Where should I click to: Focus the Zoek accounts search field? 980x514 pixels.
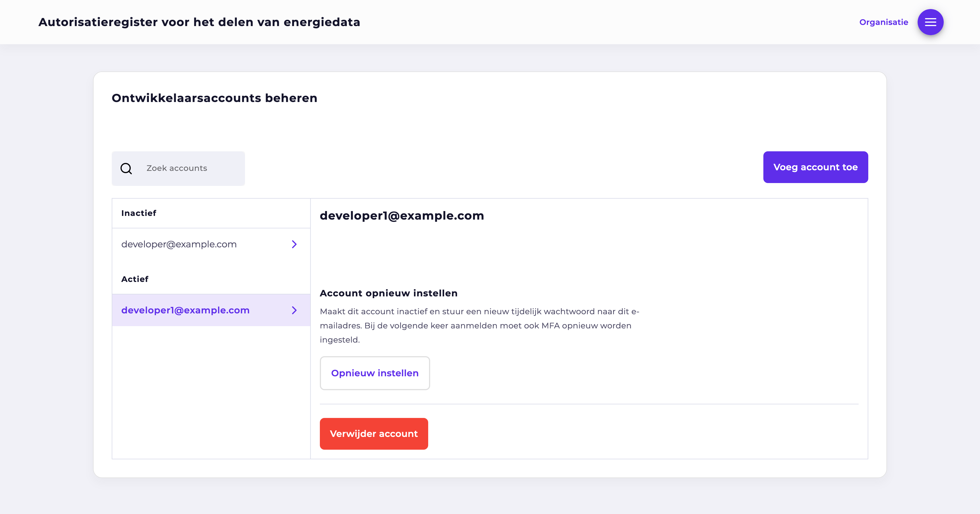point(190,168)
